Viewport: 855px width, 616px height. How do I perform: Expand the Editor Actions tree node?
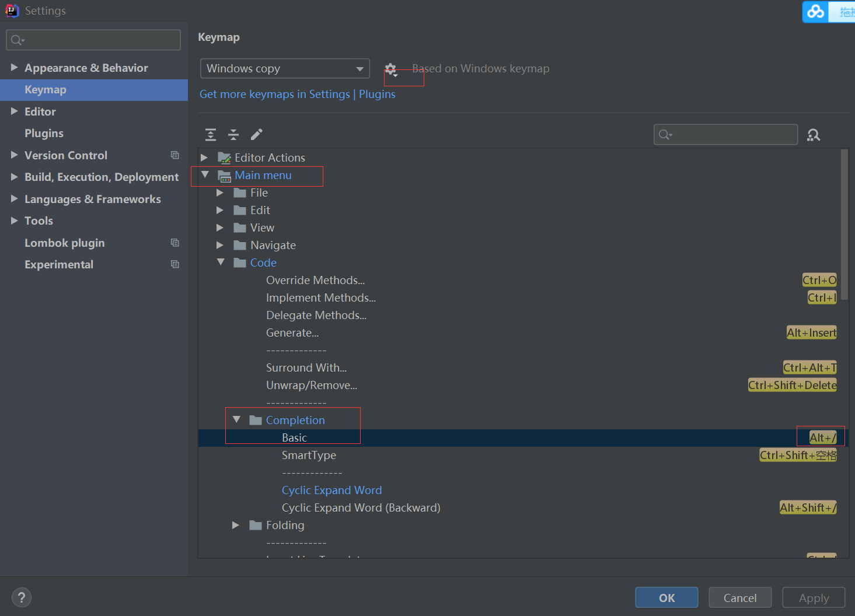tap(204, 157)
